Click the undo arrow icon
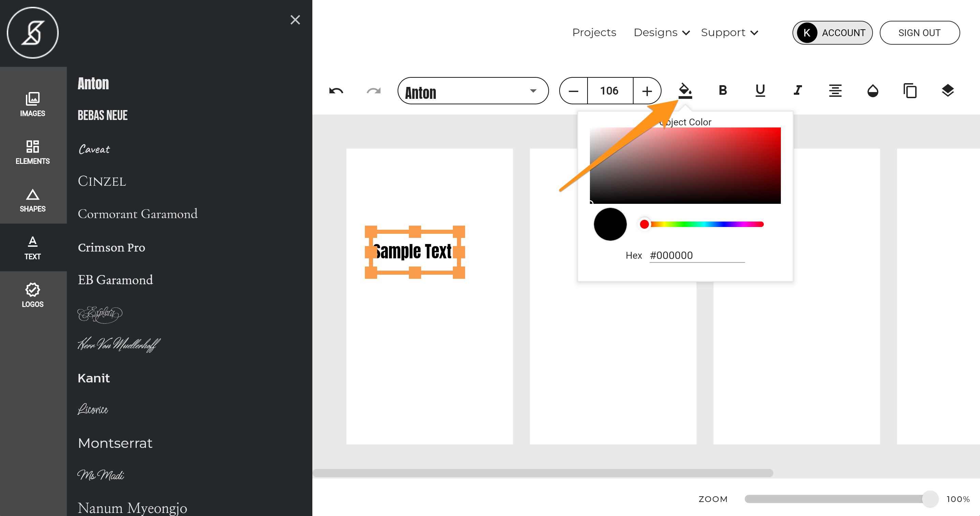Screen dimensions: 980x516 [x=336, y=91]
